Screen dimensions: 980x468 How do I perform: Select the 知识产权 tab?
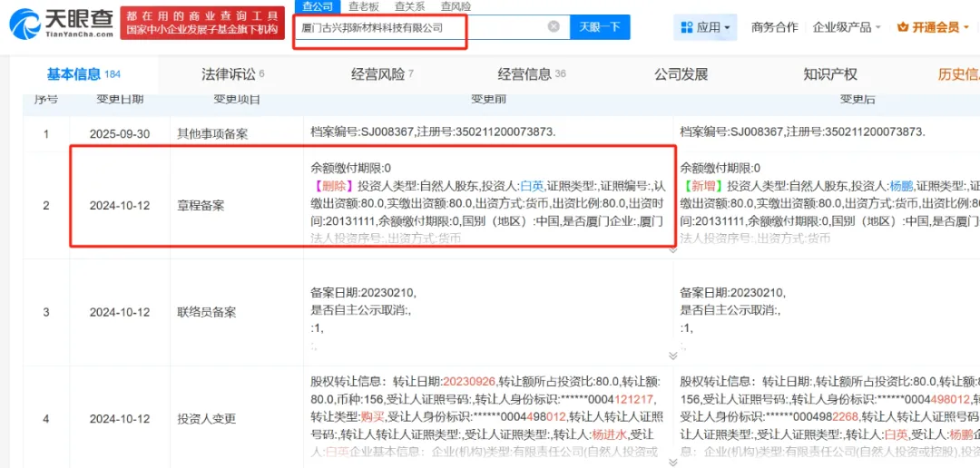pos(829,74)
